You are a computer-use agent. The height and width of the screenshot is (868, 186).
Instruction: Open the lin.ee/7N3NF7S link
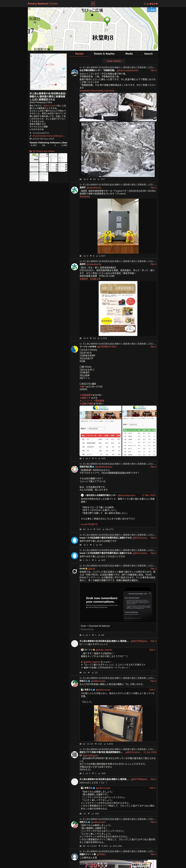(89, 524)
